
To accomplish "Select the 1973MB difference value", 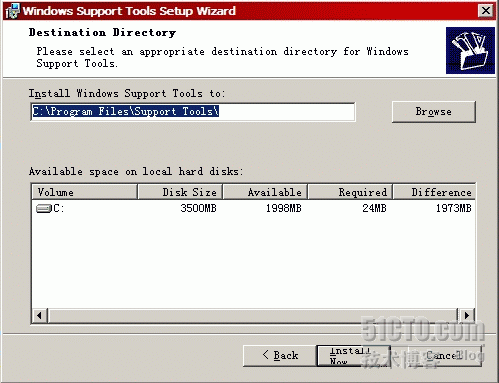I will [x=454, y=208].
